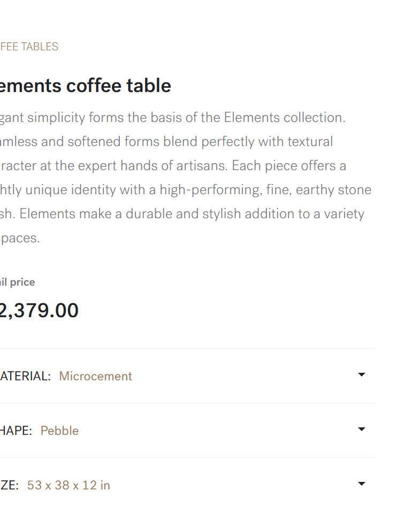Click the SHAPE label text
This screenshot has height=506, width=420.
coord(16,431)
